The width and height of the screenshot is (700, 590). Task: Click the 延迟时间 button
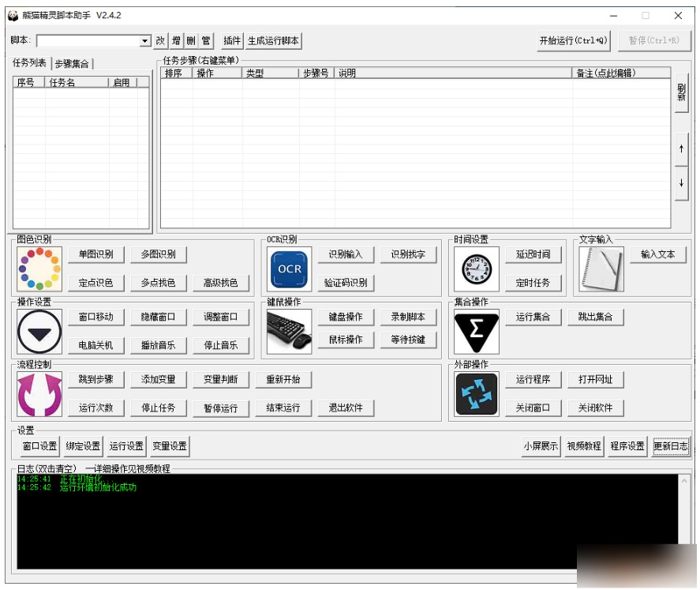[x=533, y=254]
